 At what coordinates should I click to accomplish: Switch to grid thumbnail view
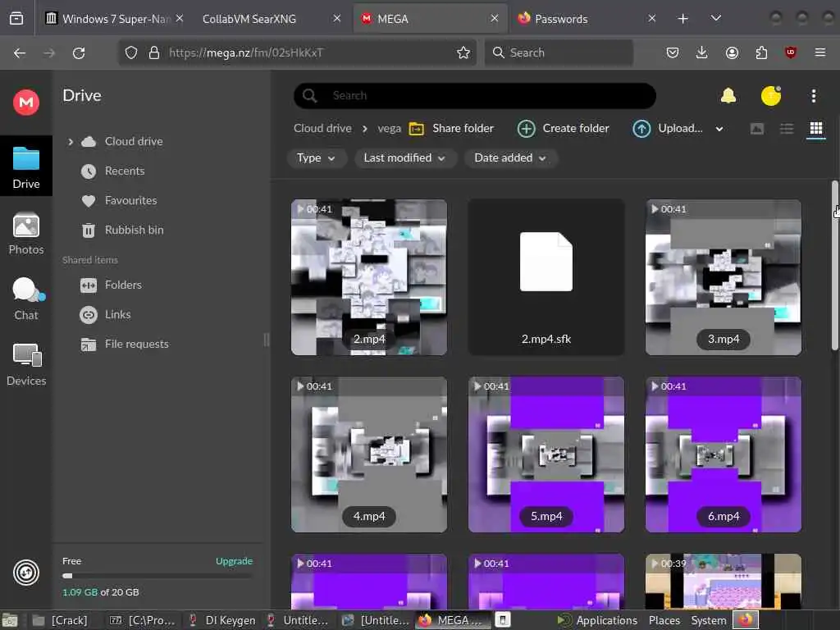(816, 129)
